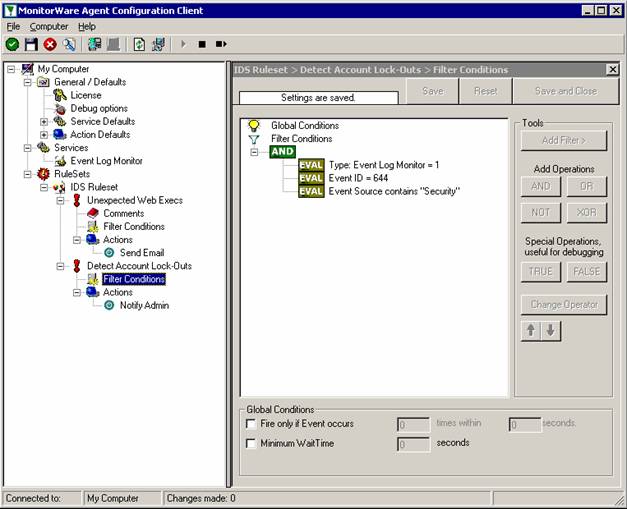627x509 pixels.
Task: Select EVAL badge for Event ID = 644
Action: pos(311,178)
